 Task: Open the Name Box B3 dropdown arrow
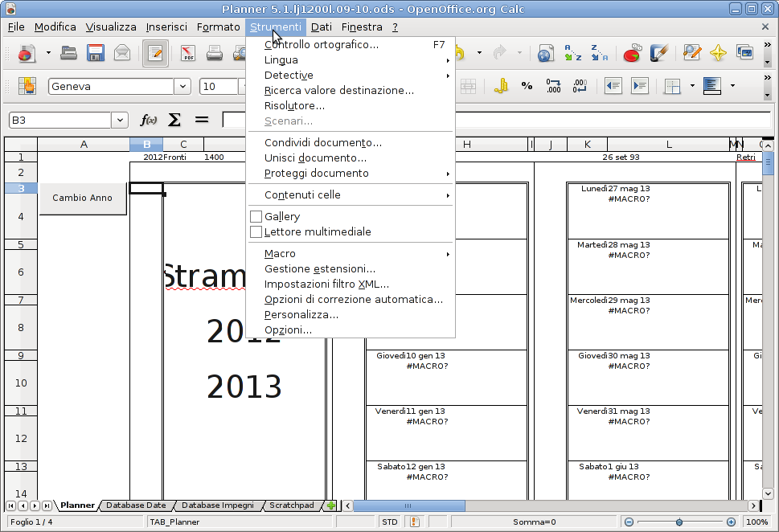point(120,121)
